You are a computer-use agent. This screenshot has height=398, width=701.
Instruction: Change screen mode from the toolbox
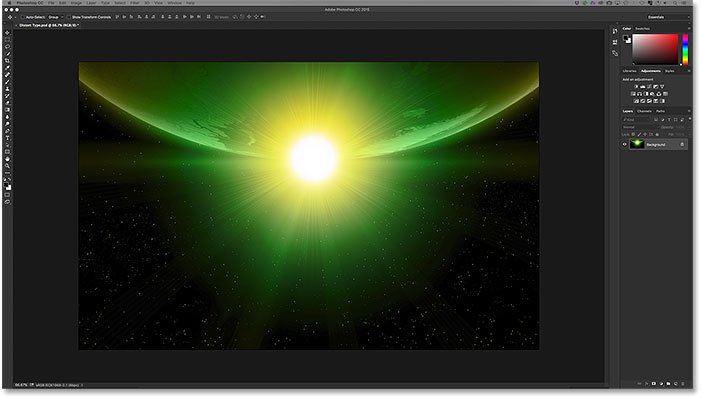click(x=8, y=202)
